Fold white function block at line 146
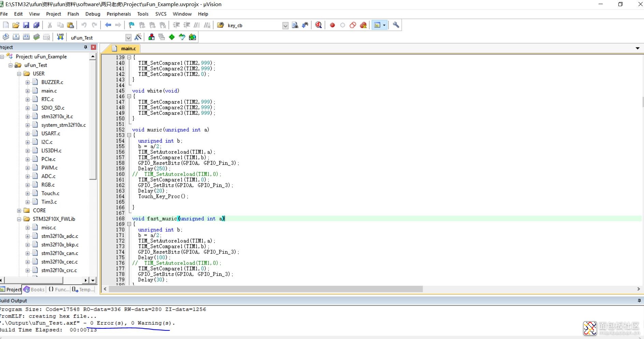Screen dimensions: 644x339 pyautogui.click(x=129, y=96)
